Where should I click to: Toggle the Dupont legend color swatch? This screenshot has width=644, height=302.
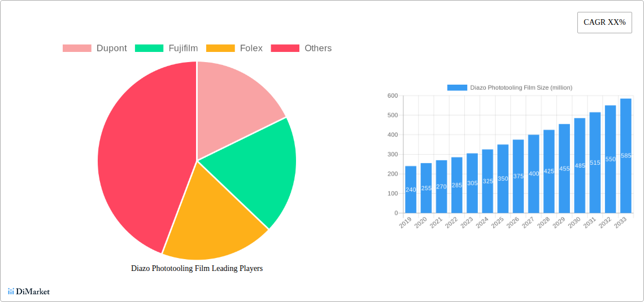[x=76, y=49]
